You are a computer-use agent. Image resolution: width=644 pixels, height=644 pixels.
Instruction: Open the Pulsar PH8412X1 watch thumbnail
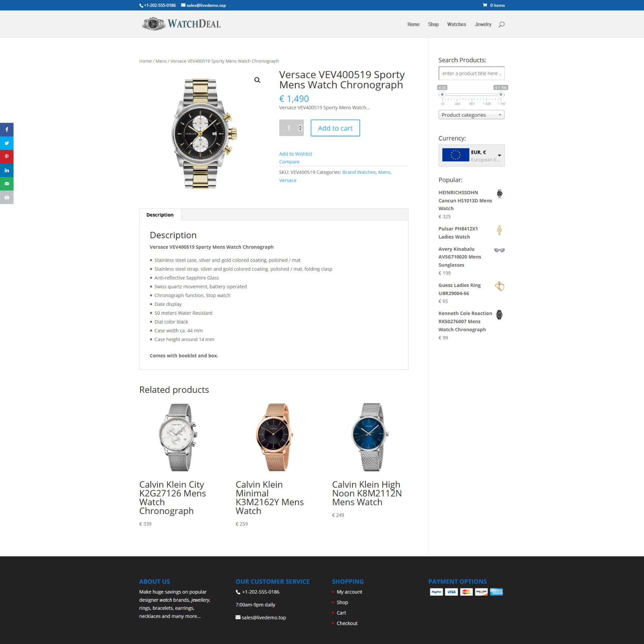(x=500, y=230)
